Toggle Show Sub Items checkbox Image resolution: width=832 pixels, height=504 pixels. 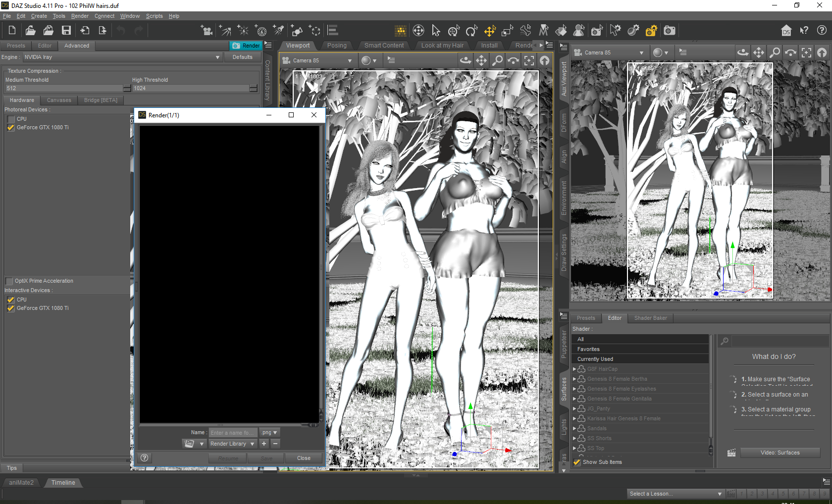tap(577, 462)
